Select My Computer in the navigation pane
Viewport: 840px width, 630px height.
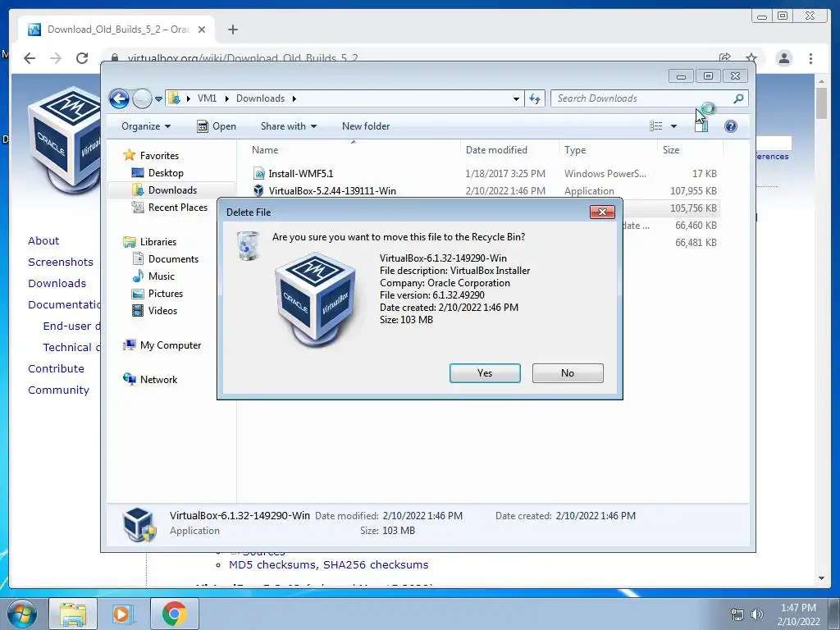click(x=171, y=345)
